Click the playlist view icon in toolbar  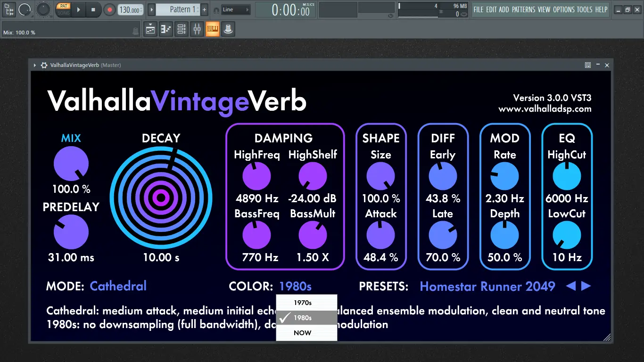pyautogui.click(x=151, y=29)
